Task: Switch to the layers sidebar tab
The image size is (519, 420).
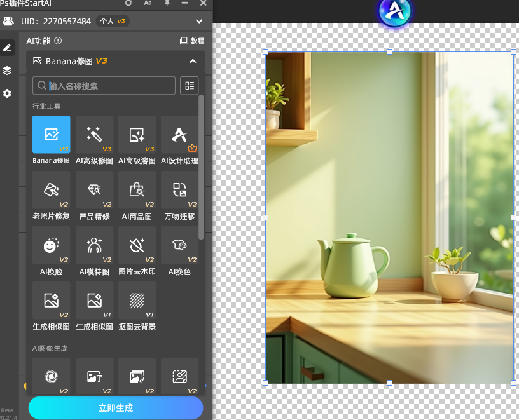Action: (7, 71)
